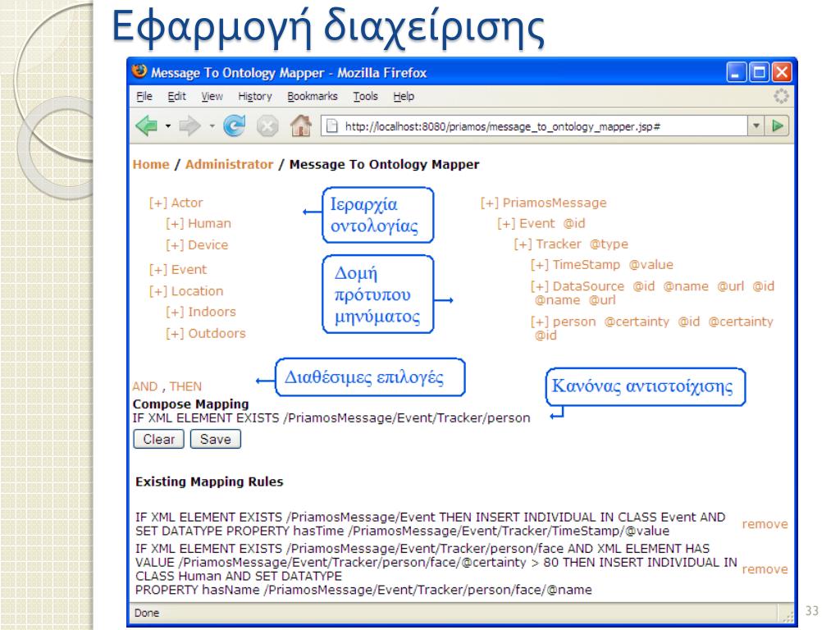Minimize the Firefox window
Image resolution: width=840 pixels, height=630 pixels.
pos(736,72)
